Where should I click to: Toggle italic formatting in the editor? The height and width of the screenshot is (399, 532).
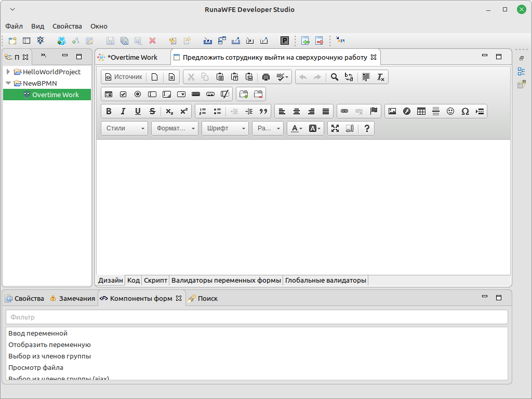123,111
